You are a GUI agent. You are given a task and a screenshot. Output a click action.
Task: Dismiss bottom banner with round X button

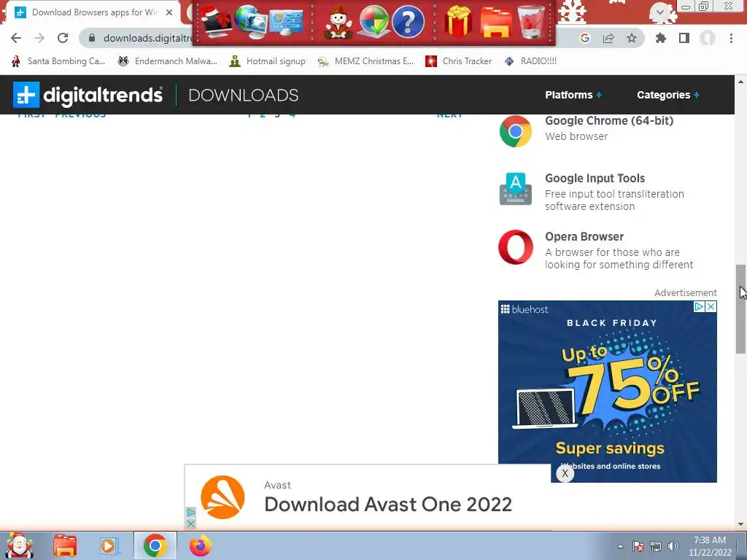pyautogui.click(x=565, y=473)
